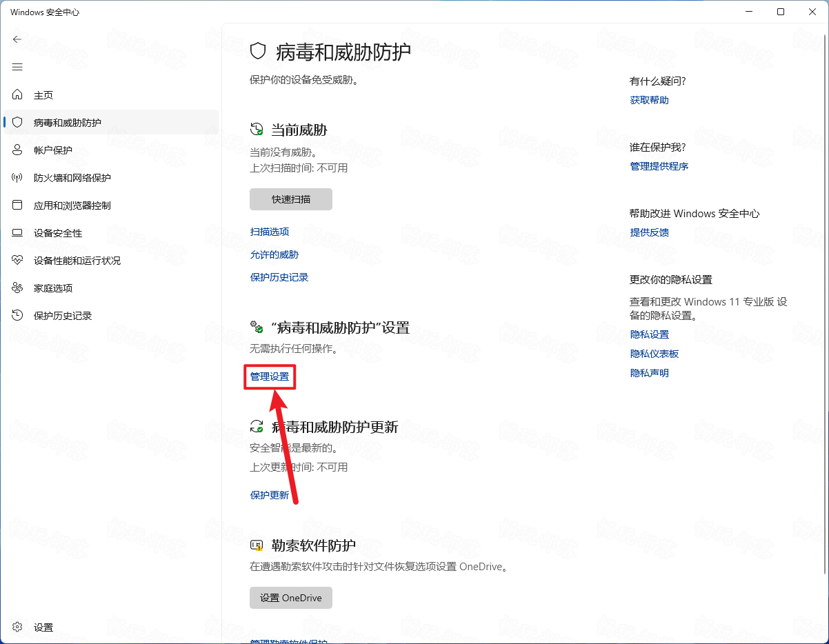Open the hamburger navigation menu
829x644 pixels.
17,67
